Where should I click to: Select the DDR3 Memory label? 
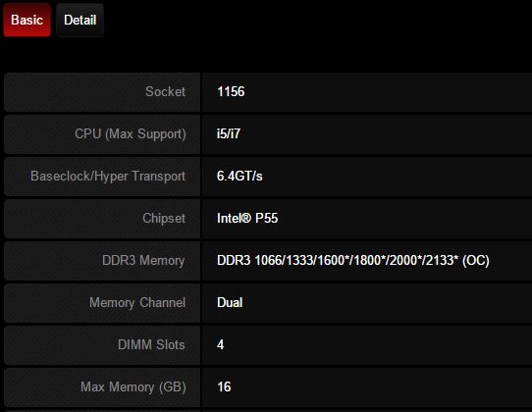pos(143,260)
